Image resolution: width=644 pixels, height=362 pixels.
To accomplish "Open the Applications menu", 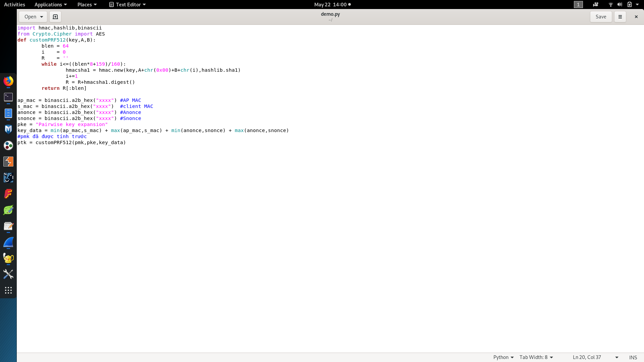I will [x=51, y=4].
